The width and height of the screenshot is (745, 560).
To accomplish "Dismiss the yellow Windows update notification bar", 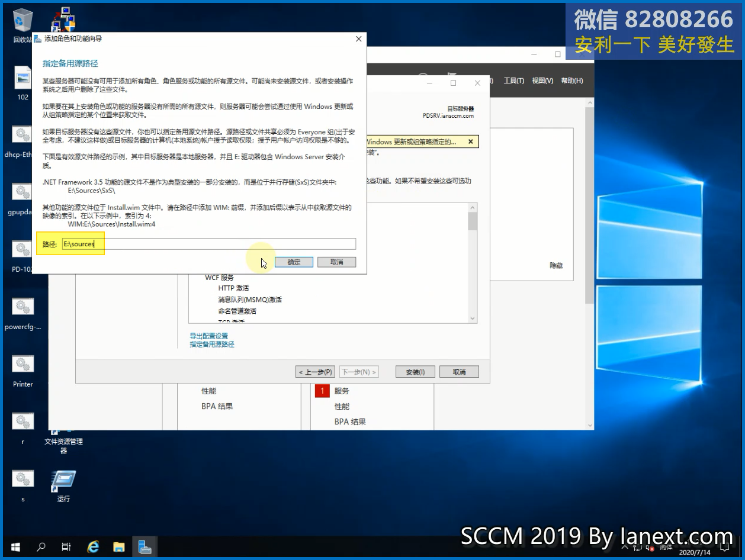I will click(470, 142).
